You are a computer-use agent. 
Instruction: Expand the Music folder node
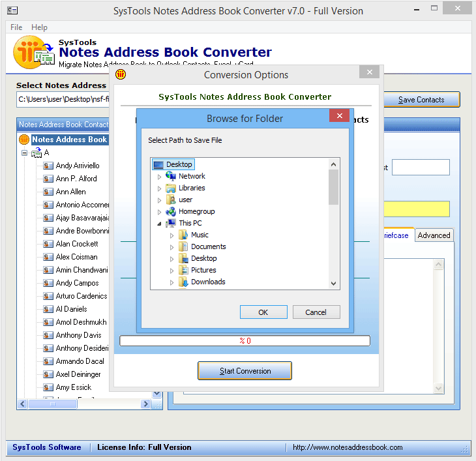[171, 235]
